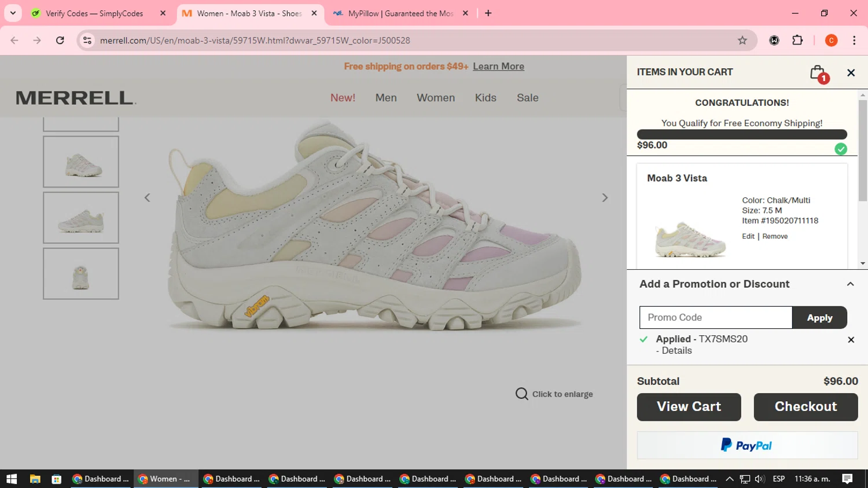Click the View Cart button
Screen dimensions: 868x488
click(689, 407)
